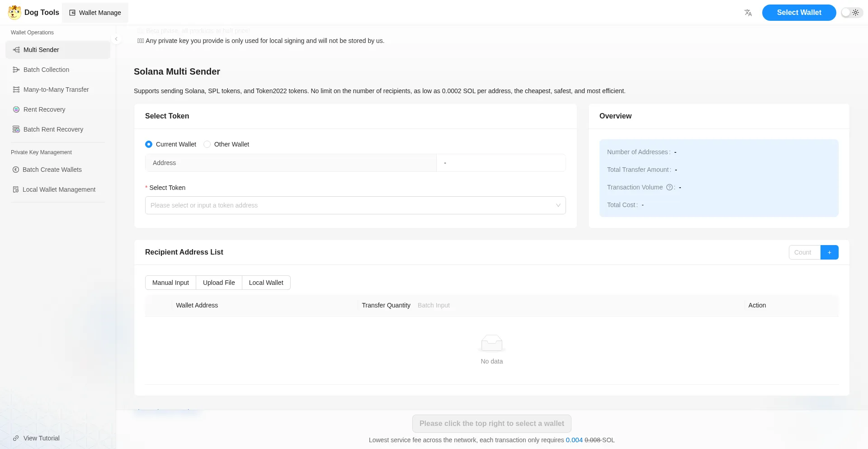Click the Batch Collection icon in sidebar
Screen dimensions: 868x449
coord(16,70)
